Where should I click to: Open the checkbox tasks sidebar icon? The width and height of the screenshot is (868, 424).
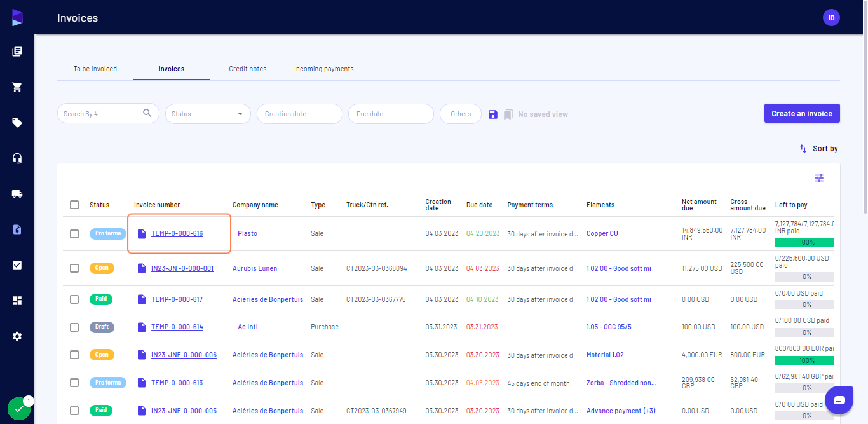[x=17, y=265]
